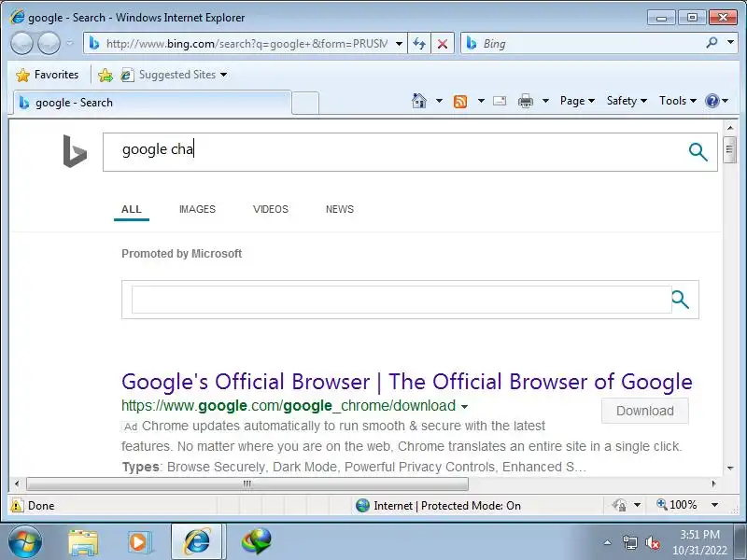Click the empty promoted search field
Viewport: 747px width, 560px height.
click(402, 300)
